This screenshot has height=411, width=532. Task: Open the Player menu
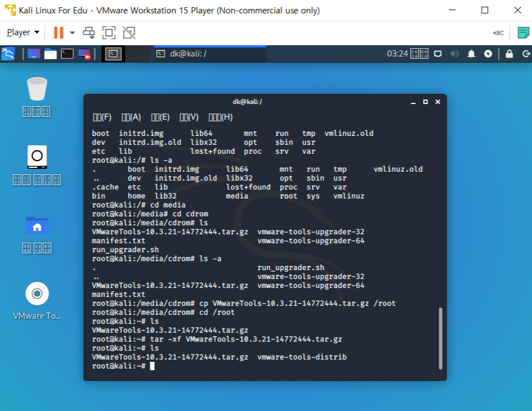[23, 32]
